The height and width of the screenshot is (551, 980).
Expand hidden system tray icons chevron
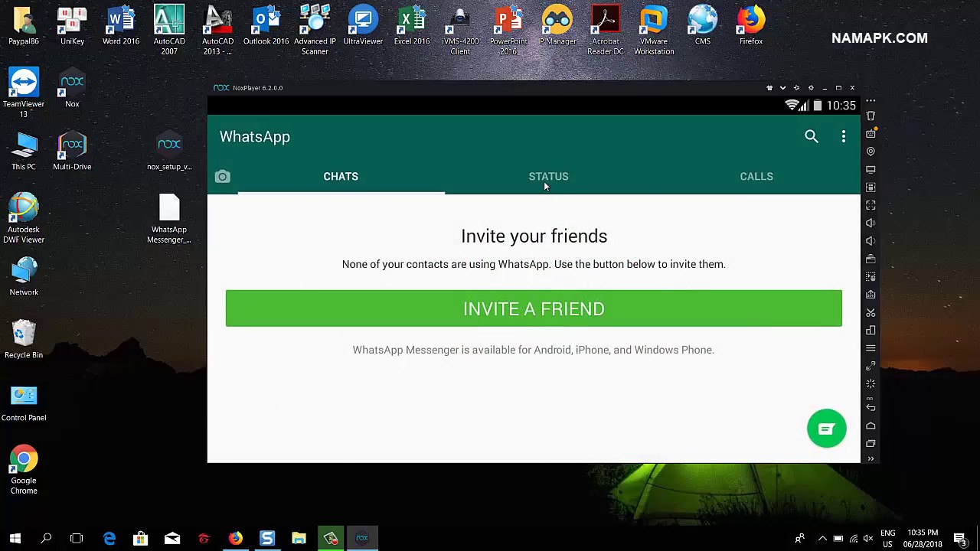tap(822, 539)
